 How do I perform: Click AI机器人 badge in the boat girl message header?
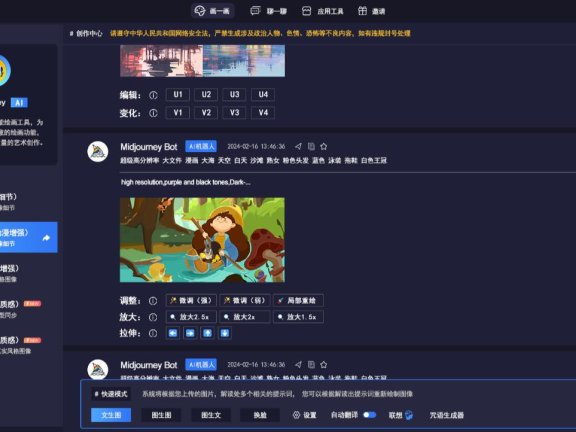pyautogui.click(x=201, y=146)
